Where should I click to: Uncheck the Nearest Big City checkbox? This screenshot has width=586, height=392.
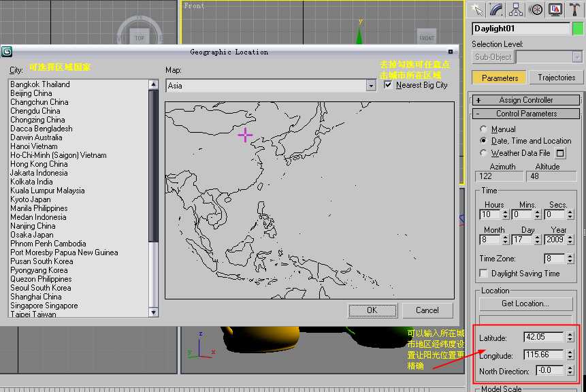pos(389,85)
